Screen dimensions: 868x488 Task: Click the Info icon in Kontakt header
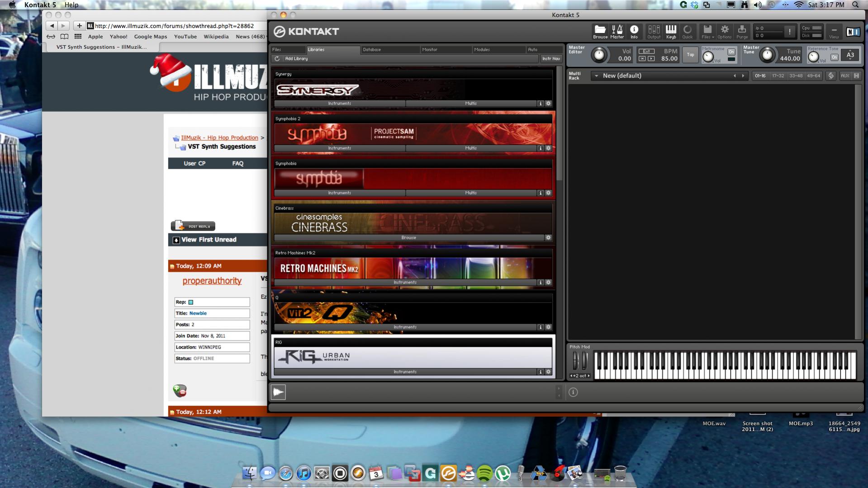(634, 32)
